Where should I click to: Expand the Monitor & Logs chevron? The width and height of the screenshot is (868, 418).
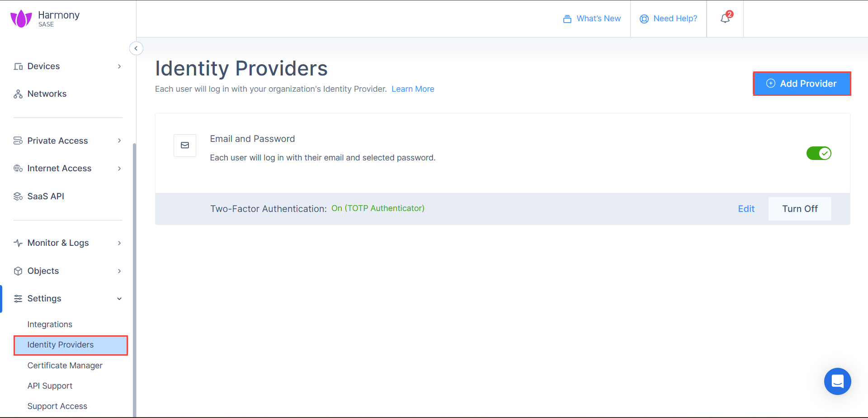pos(119,243)
